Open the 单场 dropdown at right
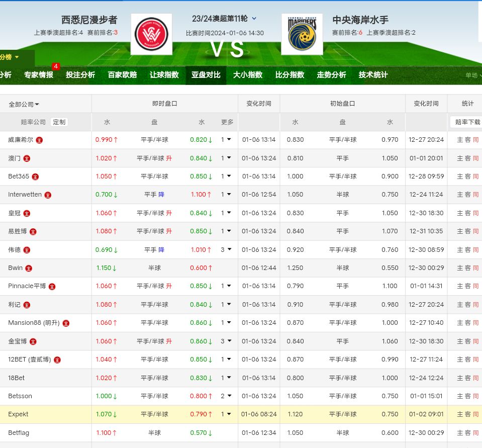The width and height of the screenshot is (482, 448). coord(473,75)
